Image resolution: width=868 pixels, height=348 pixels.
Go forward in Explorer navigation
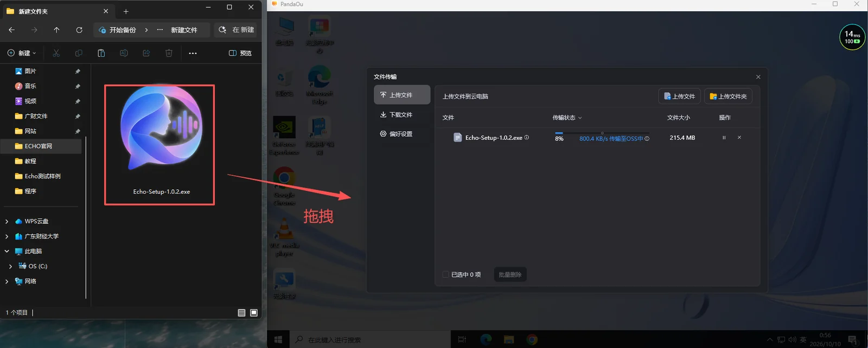click(34, 30)
